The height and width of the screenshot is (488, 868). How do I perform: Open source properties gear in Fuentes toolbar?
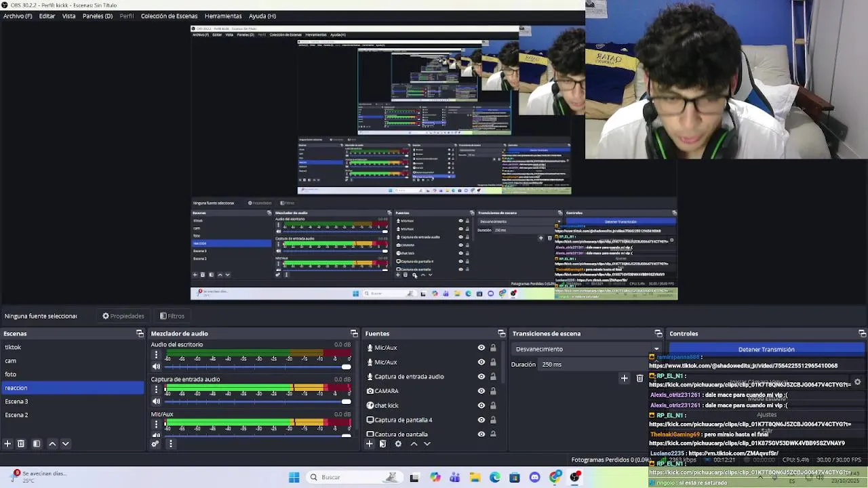[x=398, y=444]
